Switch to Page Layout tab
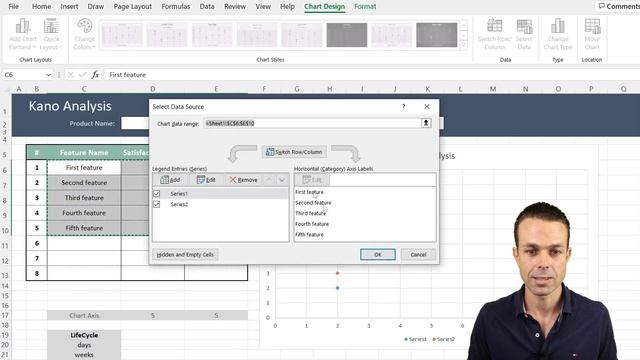The width and height of the screenshot is (640, 360). click(133, 6)
